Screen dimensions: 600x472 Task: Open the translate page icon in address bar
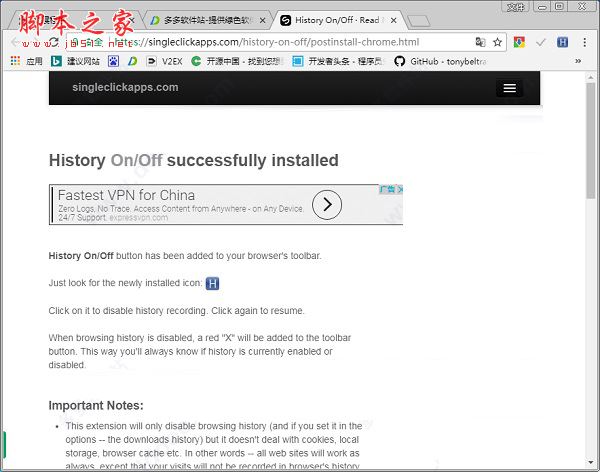(x=480, y=42)
